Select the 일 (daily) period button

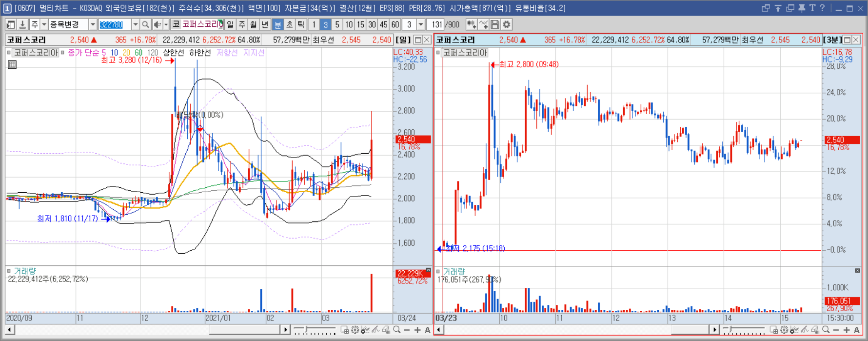click(230, 24)
